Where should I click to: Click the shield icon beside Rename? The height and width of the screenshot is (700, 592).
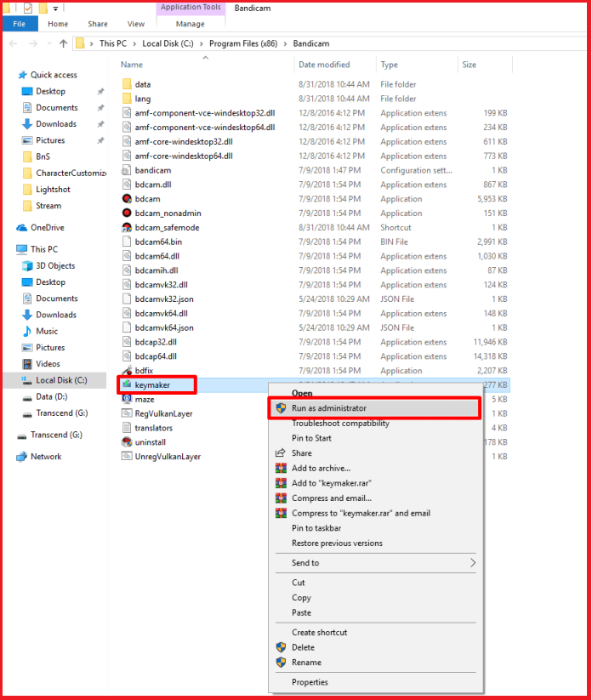[x=281, y=662]
